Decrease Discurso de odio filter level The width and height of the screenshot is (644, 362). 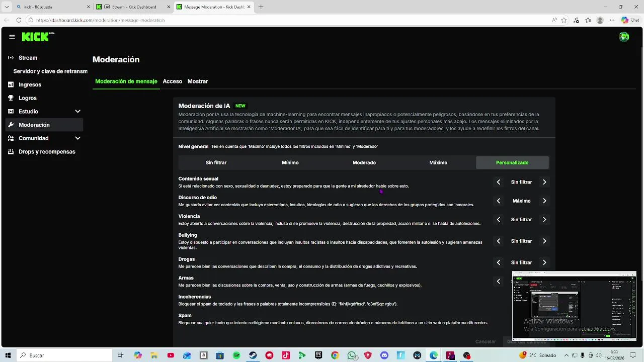pyautogui.click(x=499, y=201)
